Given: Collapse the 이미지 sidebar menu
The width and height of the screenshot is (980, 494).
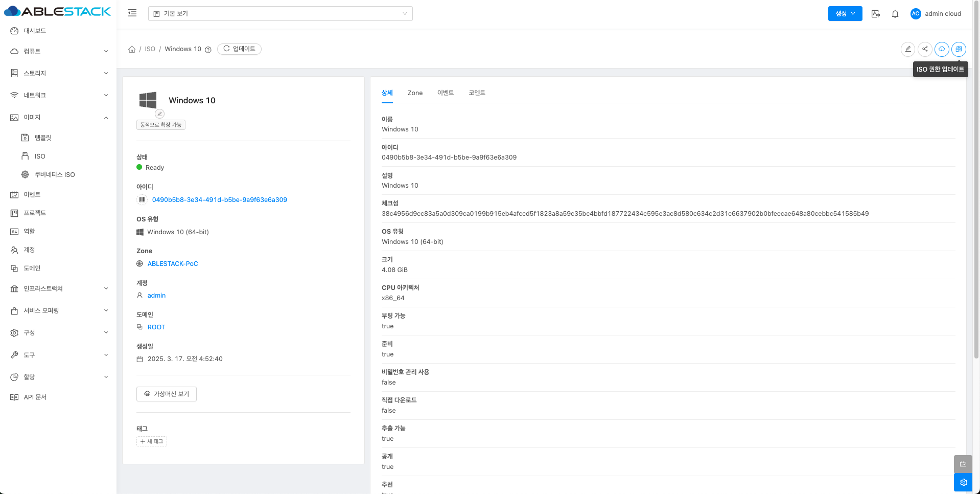Looking at the screenshot, I should pyautogui.click(x=59, y=117).
